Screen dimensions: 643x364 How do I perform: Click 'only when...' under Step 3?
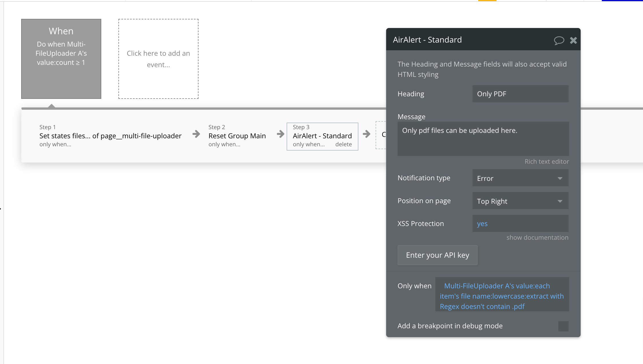pyautogui.click(x=309, y=145)
